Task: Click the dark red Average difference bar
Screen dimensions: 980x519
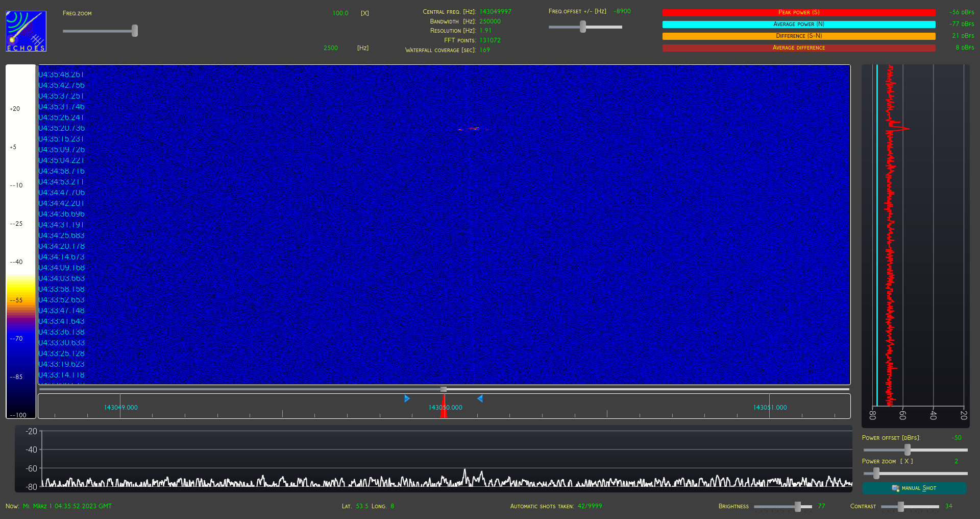Action: (x=799, y=48)
